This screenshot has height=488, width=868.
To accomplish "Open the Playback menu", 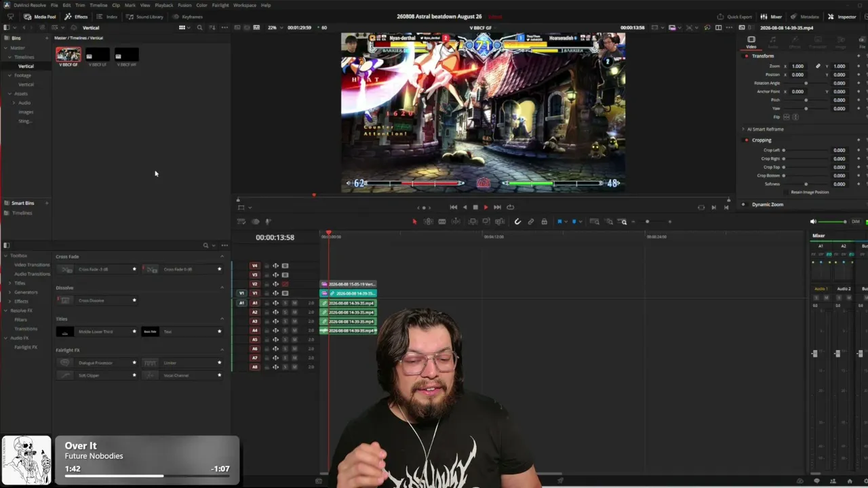I will click(x=164, y=5).
